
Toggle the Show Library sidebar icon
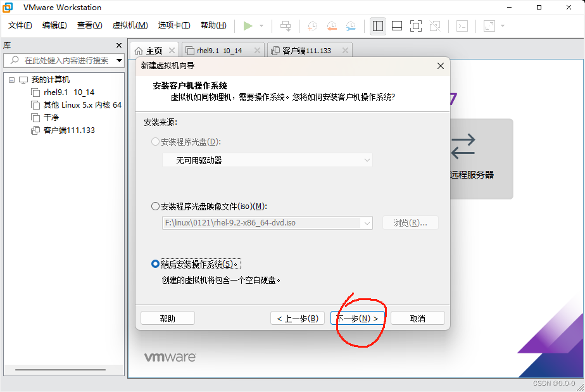tap(377, 26)
